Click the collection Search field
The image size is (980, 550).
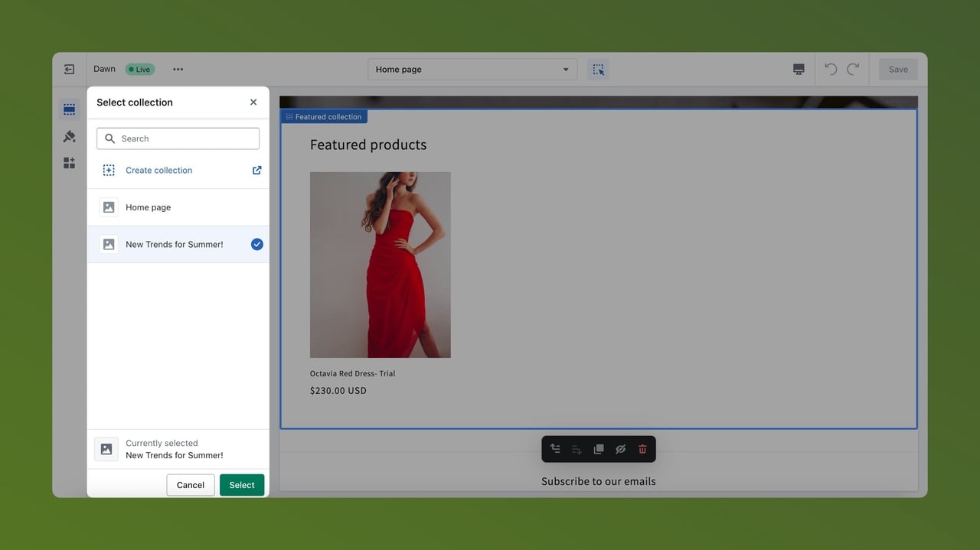(x=178, y=138)
